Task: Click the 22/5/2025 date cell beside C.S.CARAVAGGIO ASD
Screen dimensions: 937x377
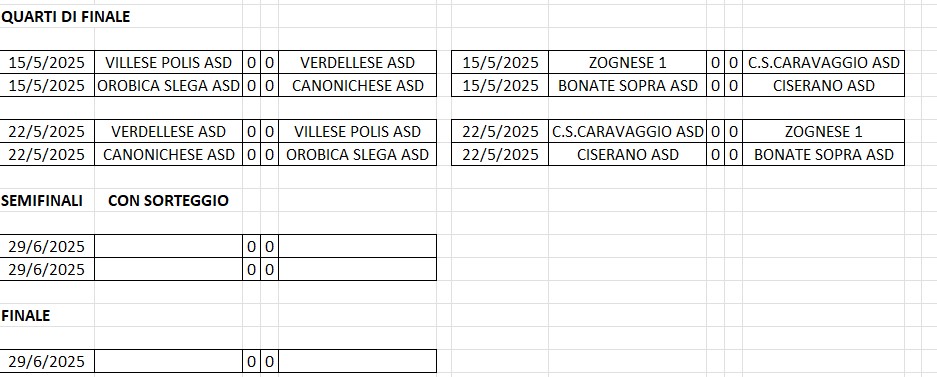Action: click(x=500, y=131)
